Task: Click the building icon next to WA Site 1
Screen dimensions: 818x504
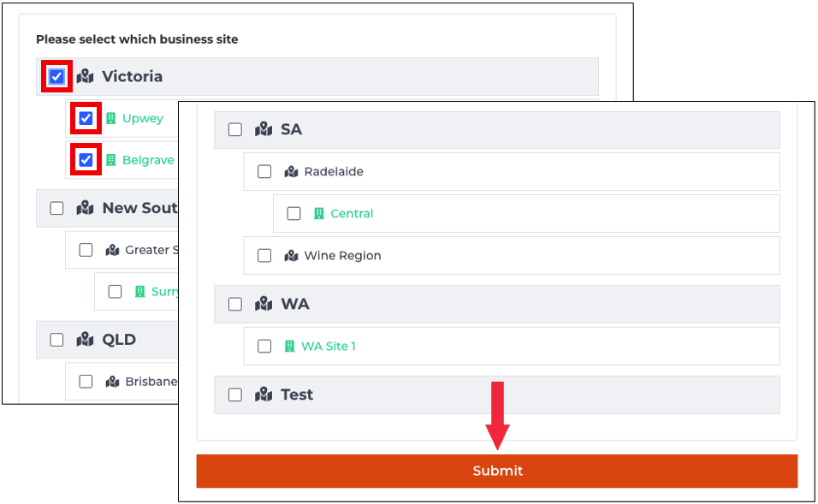Action: click(289, 347)
